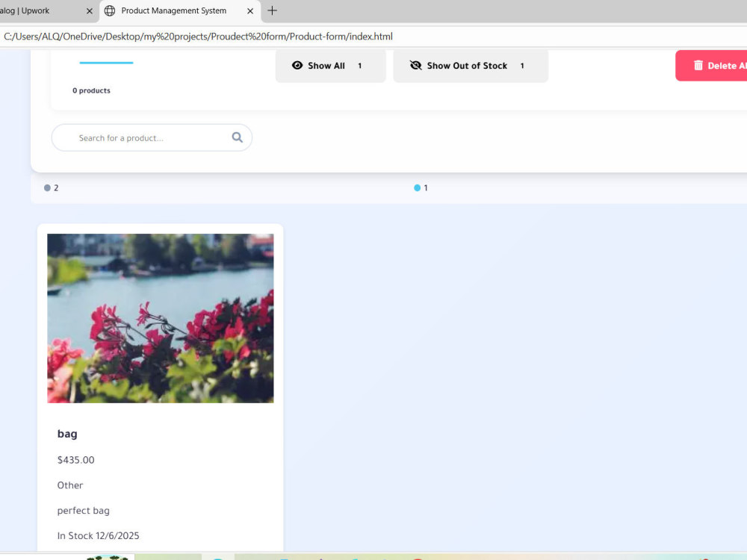
Task: Click the Show Out of Stock crossed-eye icon
Action: tap(416, 66)
